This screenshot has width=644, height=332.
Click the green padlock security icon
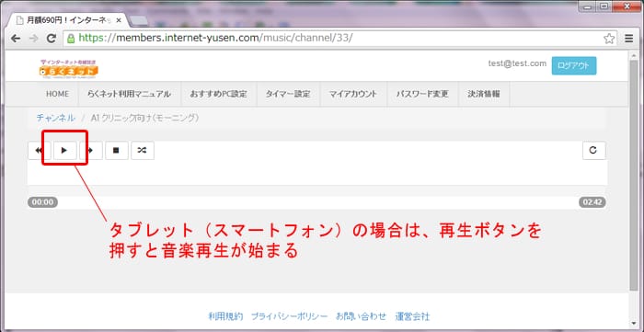click(x=71, y=39)
